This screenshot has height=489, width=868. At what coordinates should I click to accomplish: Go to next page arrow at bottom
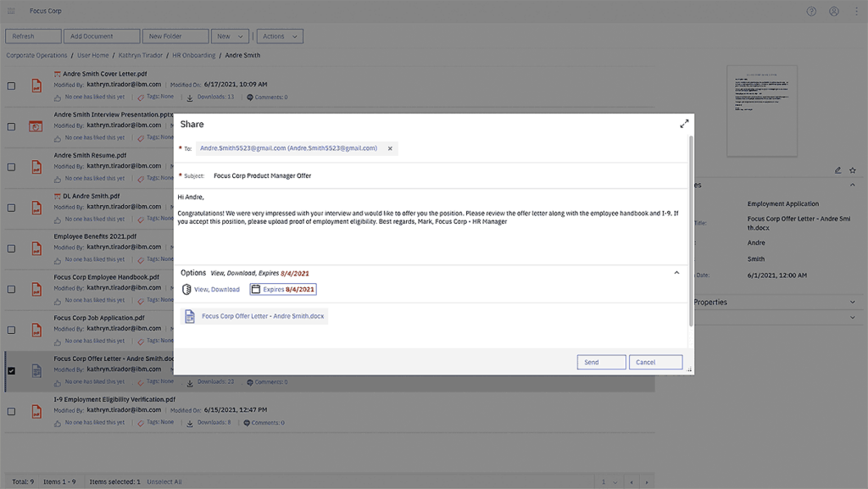coord(646,482)
